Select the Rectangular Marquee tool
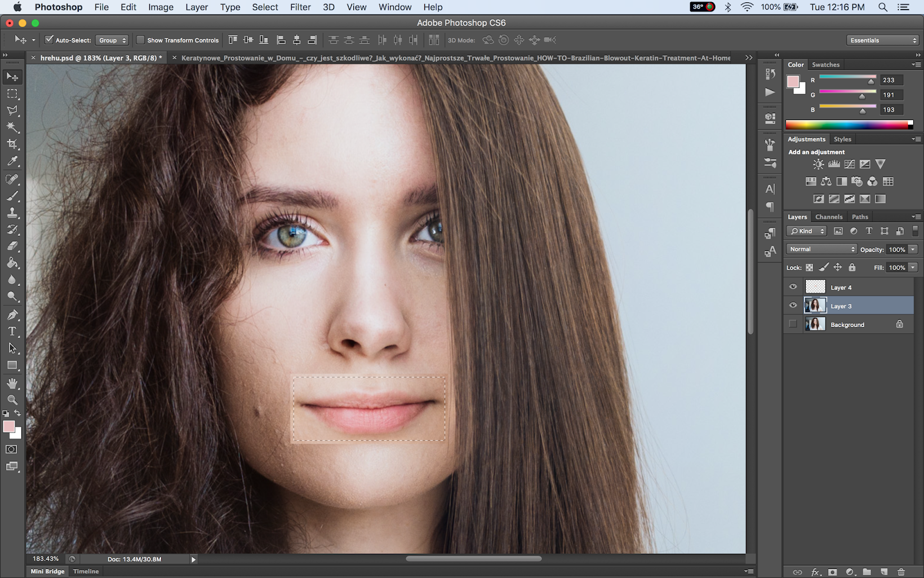The height and width of the screenshot is (578, 924). 12,94
